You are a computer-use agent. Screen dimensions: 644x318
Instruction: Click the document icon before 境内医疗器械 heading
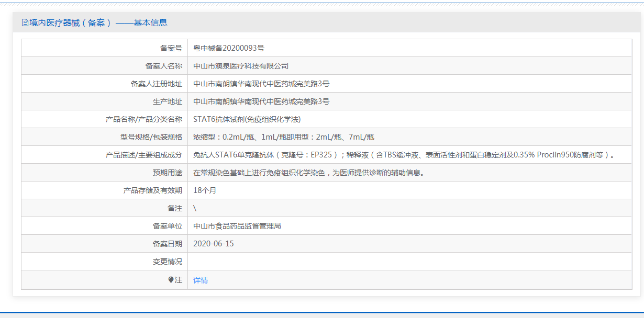(25, 22)
